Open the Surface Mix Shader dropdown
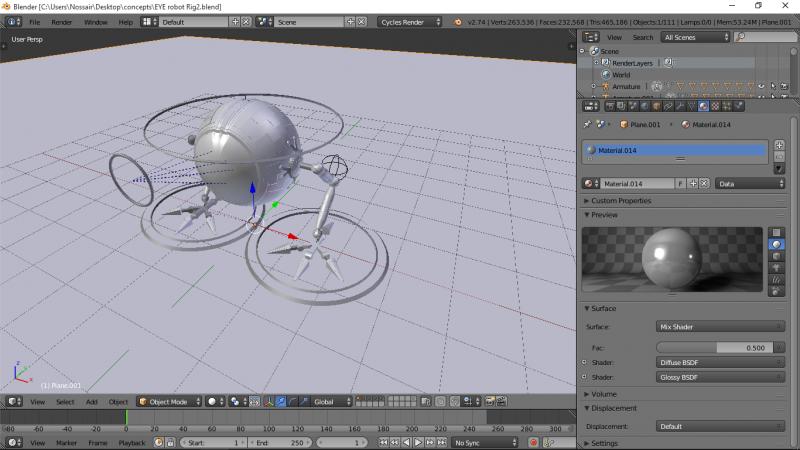The width and height of the screenshot is (800, 450). (720, 327)
